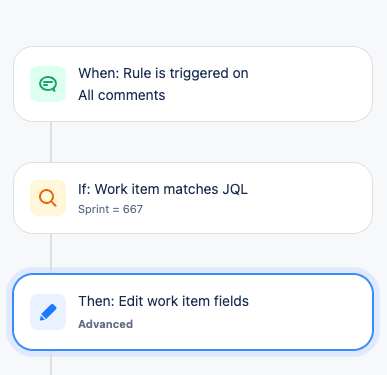The width and height of the screenshot is (387, 375).
Task: Click the connector between JQL condition and action
Action: point(51,251)
